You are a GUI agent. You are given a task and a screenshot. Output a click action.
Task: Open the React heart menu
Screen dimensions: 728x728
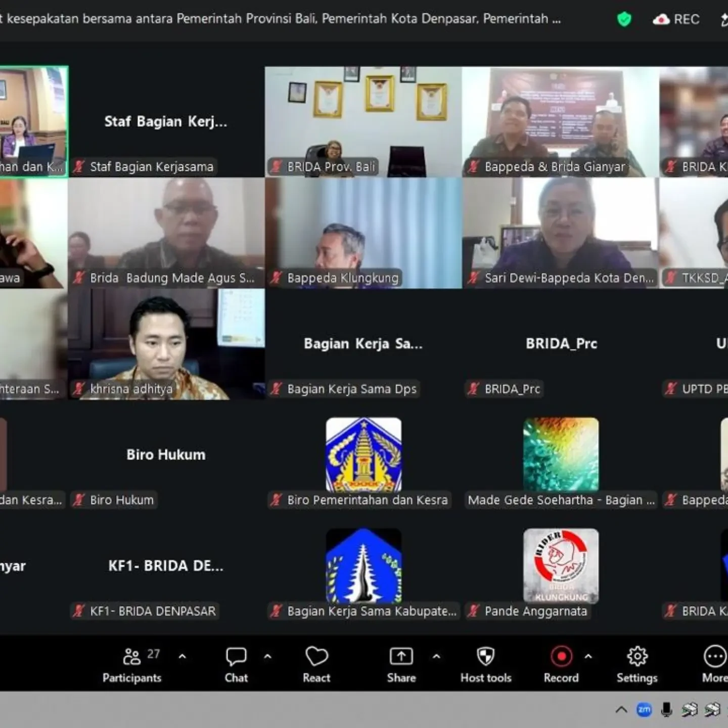click(316, 665)
